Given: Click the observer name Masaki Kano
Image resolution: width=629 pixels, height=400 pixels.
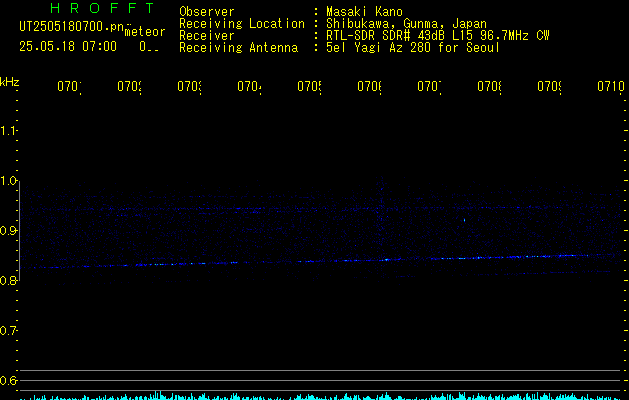Looking at the screenshot, I should (x=364, y=12).
